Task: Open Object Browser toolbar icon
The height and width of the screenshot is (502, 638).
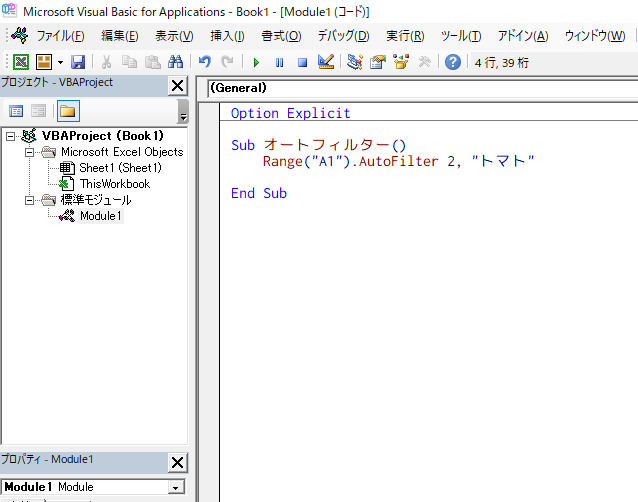Action: (x=401, y=62)
